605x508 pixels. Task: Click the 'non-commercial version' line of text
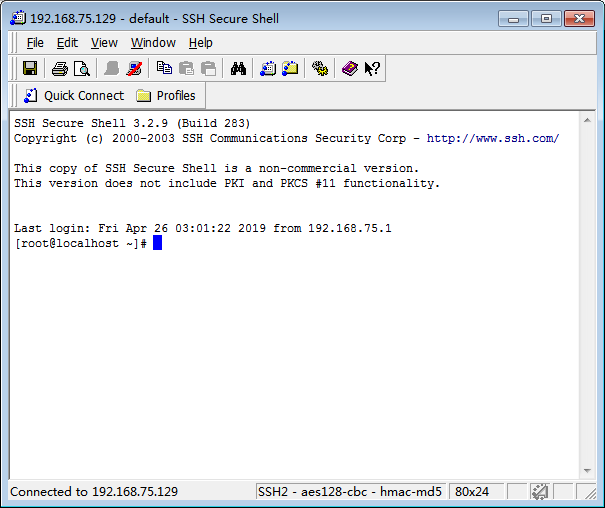[x=216, y=168]
